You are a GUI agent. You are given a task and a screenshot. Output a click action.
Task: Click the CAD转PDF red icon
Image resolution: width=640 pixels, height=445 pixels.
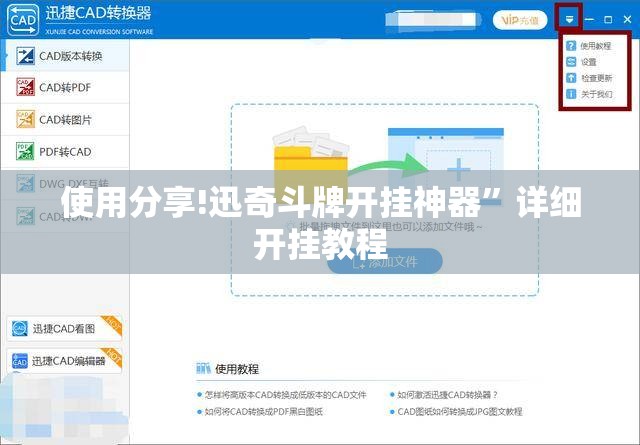(25, 87)
